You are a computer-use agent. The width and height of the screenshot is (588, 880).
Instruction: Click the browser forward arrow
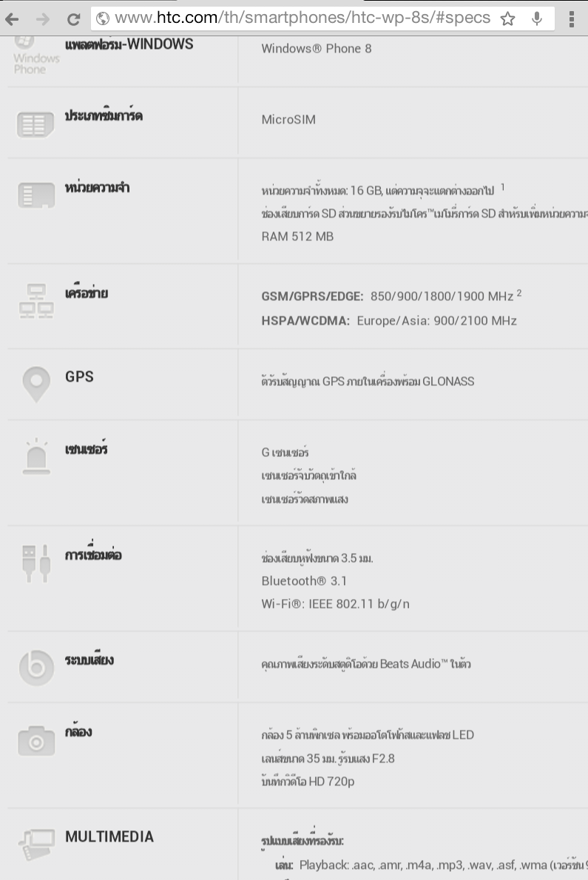43,19
